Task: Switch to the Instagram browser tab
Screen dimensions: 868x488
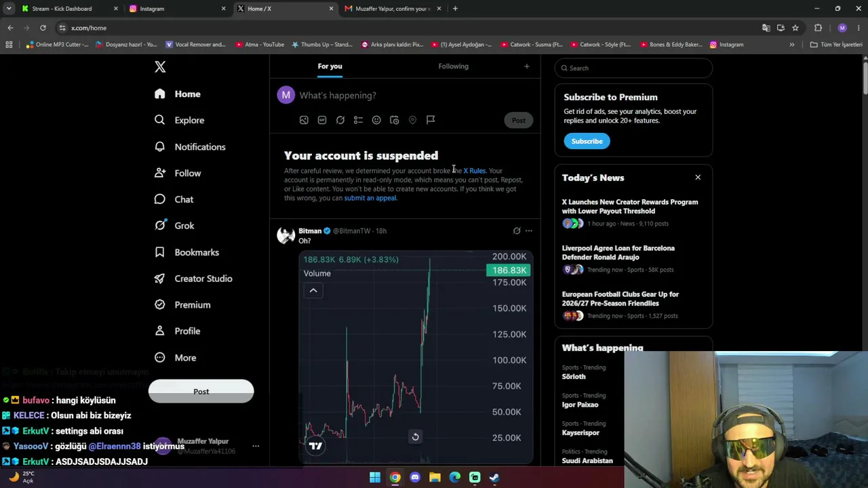Action: pyautogui.click(x=178, y=9)
